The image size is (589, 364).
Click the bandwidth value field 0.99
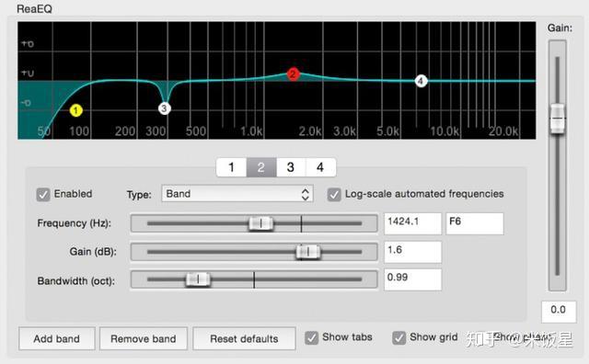tap(412, 279)
